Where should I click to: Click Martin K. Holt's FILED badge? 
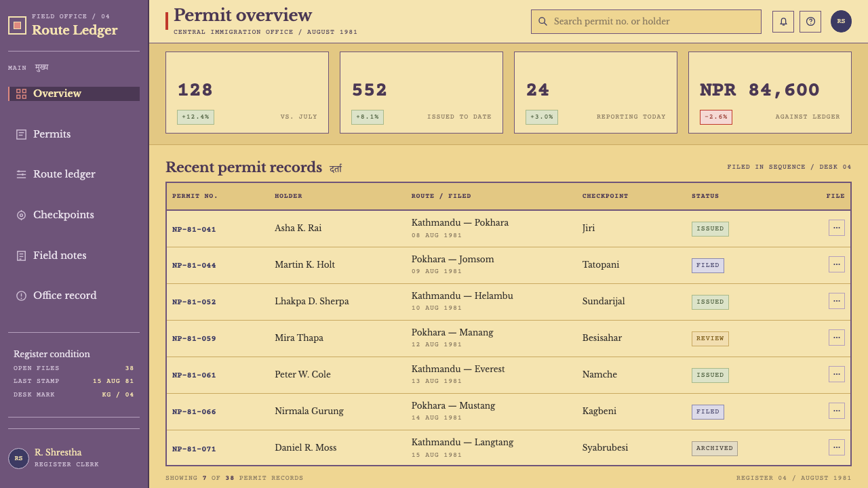coord(708,265)
